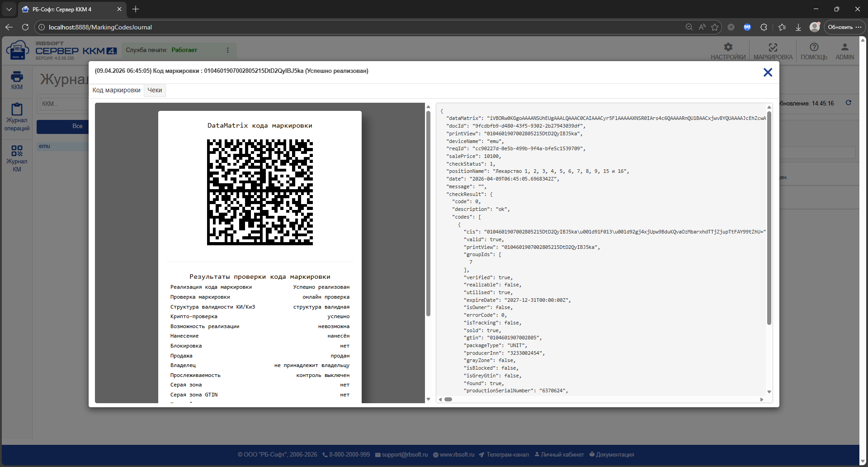Image resolution: width=868 pixels, height=467 pixels.
Task: Open the support@rbsoft.ru email link
Action: (401, 455)
